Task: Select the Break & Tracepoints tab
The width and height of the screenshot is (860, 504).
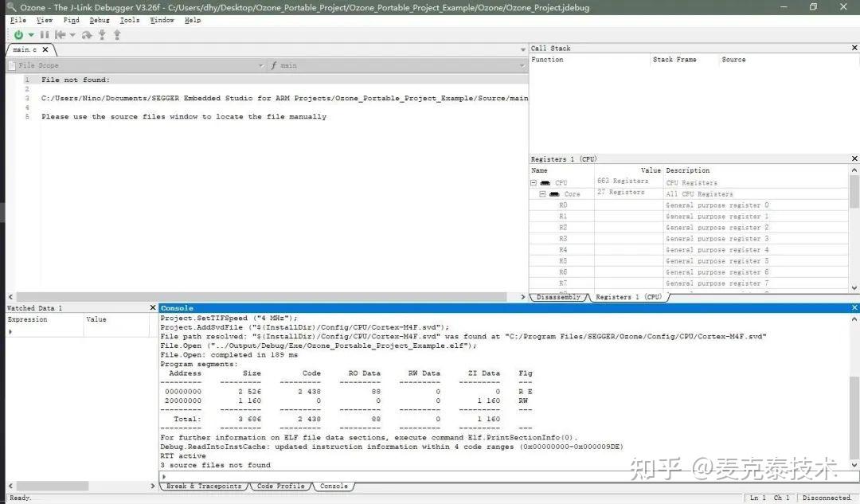Action: tap(204, 486)
